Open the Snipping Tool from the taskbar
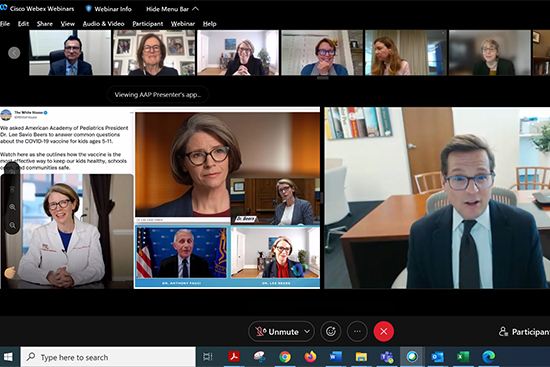The width and height of the screenshot is (550, 367). pyautogui.click(x=260, y=357)
